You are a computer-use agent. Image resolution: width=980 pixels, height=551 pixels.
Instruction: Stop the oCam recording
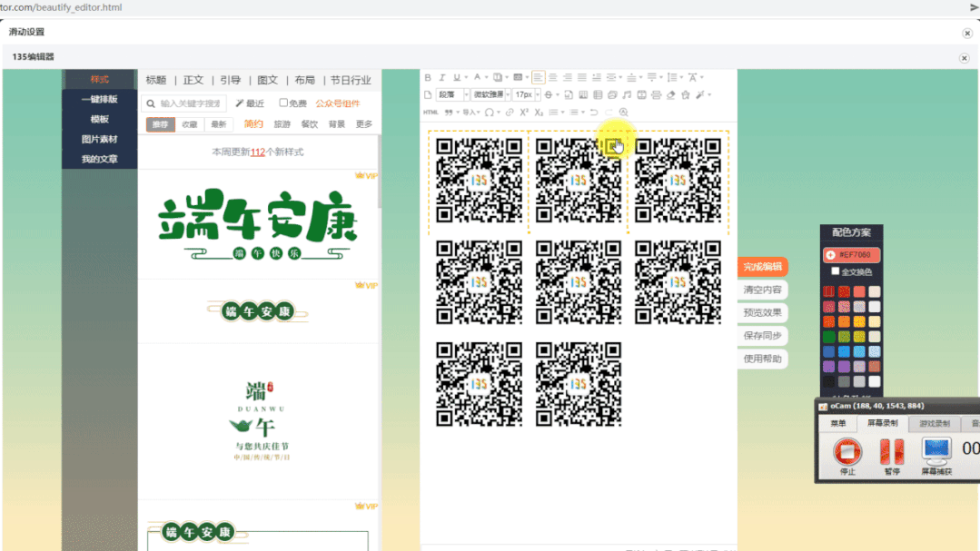(x=847, y=452)
